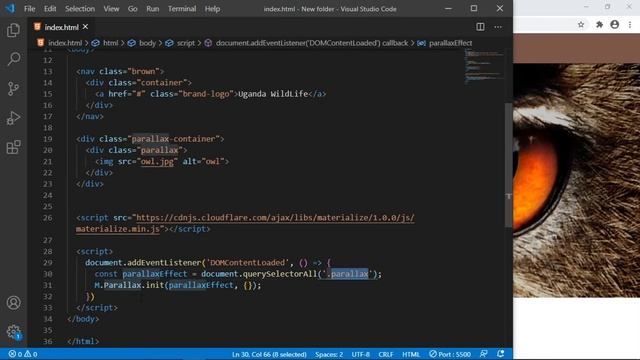Screen dimensions: 640x360
Task: Bookmark page with Chrome star icon
Action: point(581,24)
